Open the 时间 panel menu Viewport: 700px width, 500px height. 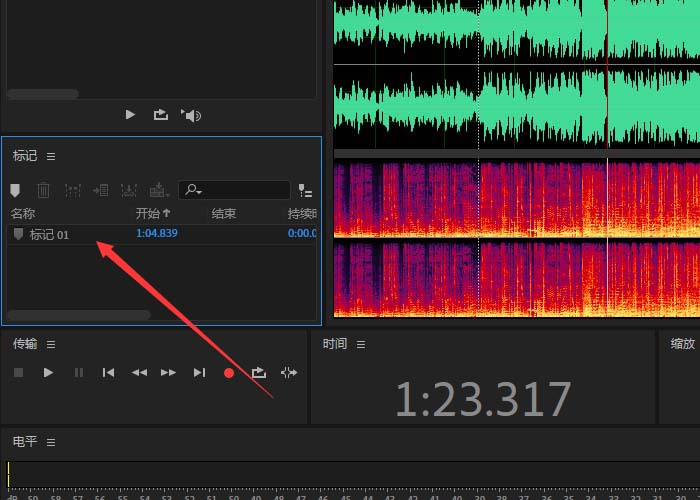[x=361, y=345]
